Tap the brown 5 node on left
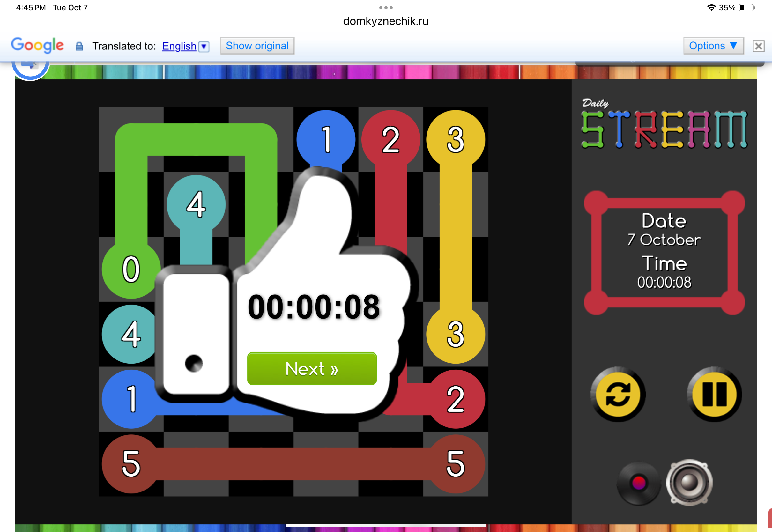 [131, 464]
